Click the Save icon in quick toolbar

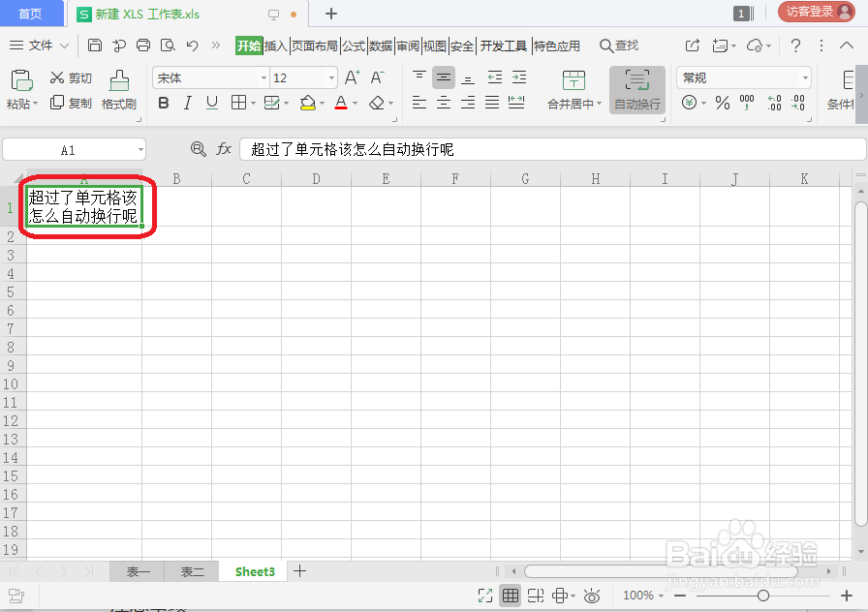pos(95,46)
